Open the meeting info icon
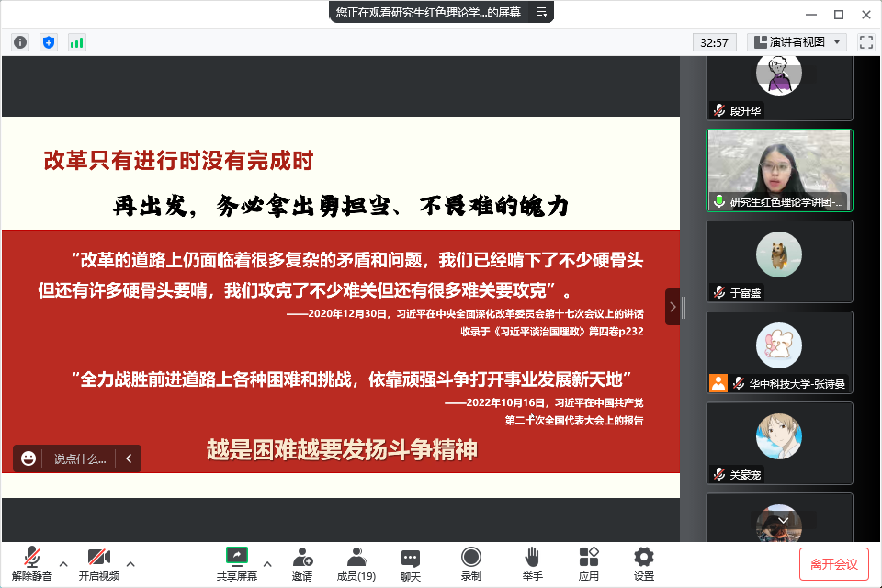 pyautogui.click(x=20, y=42)
